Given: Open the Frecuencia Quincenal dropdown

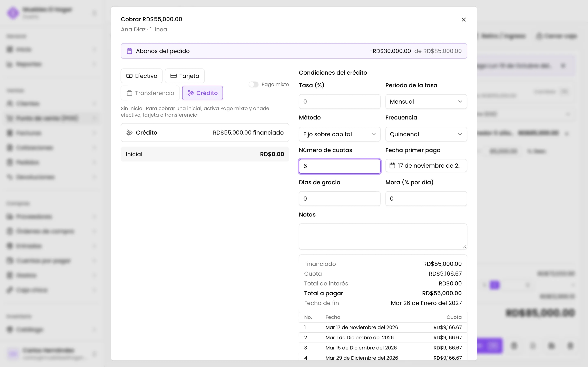Looking at the screenshot, I should tap(426, 134).
